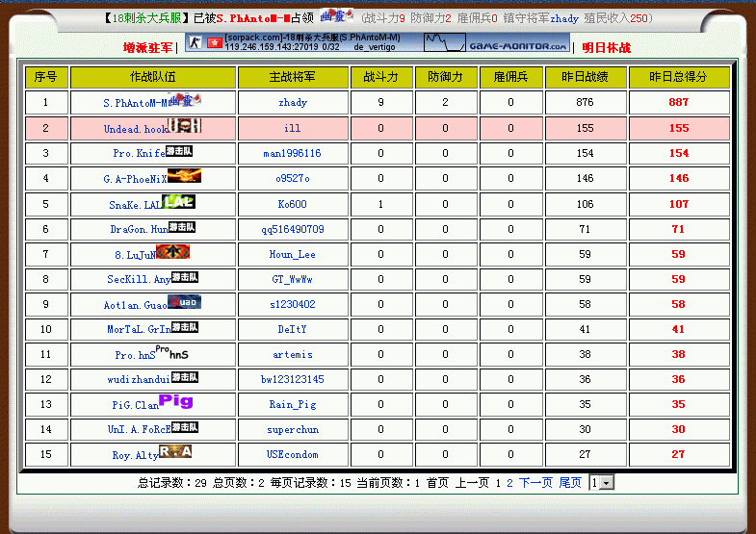
Task: Click the 8.LuJuN red clan emblem
Action: 172,252
